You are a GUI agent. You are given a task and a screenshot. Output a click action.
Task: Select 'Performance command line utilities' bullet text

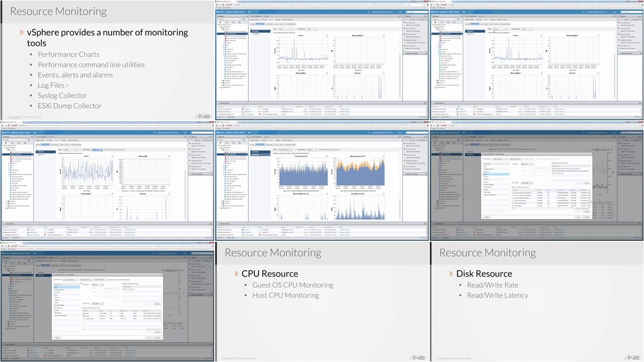[x=91, y=64]
